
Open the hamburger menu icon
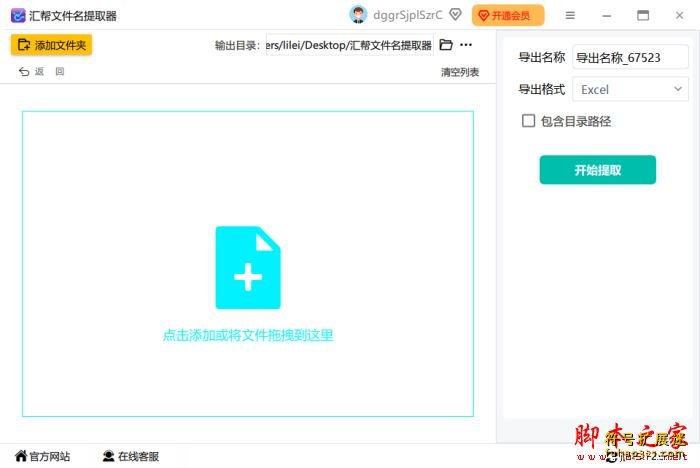(570, 16)
